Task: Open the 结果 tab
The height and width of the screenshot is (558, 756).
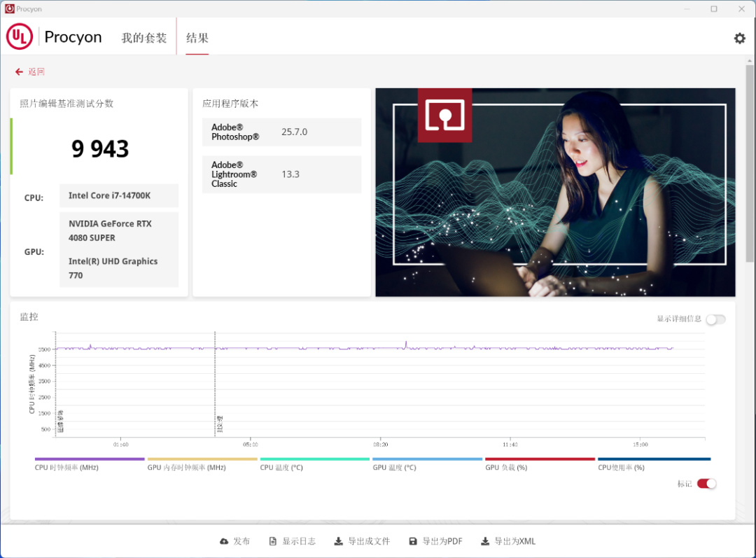Action: 197,38
